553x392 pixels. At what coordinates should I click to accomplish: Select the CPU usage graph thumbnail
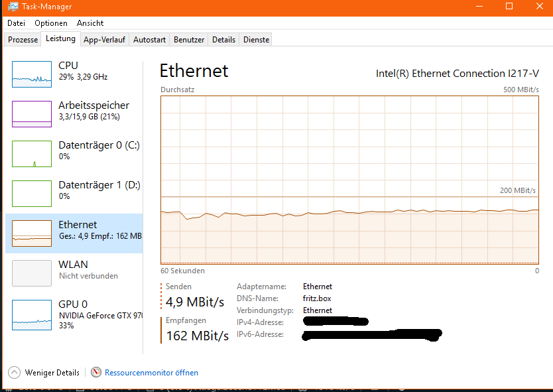(32, 74)
